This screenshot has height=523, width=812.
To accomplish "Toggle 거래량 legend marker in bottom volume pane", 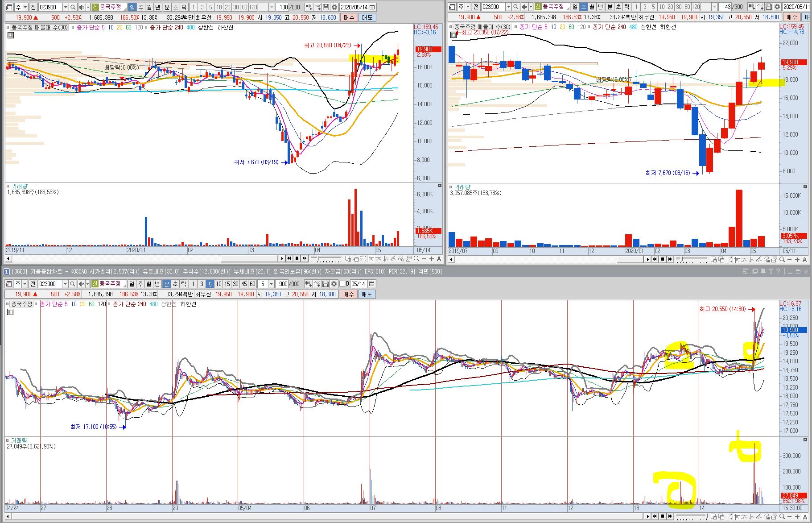I will 8,440.
